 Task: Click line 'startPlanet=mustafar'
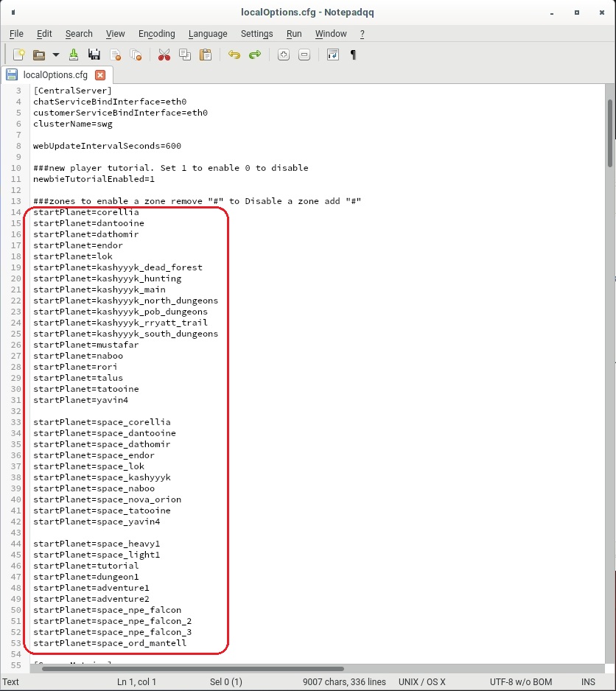86,345
